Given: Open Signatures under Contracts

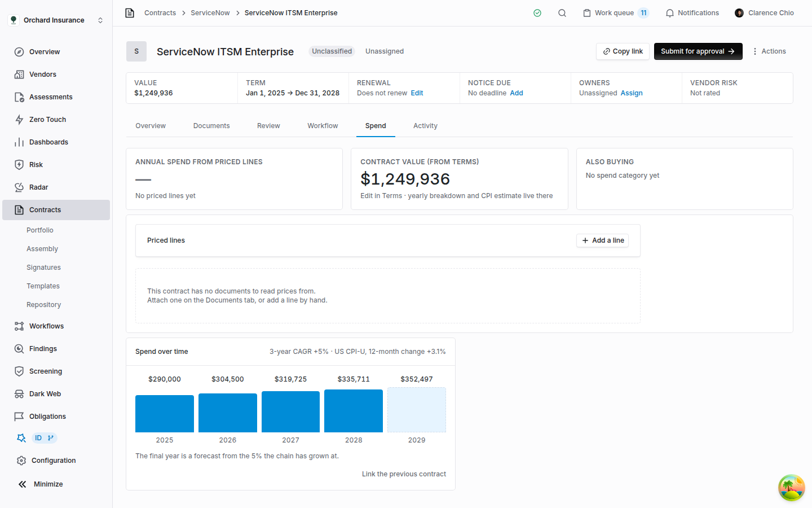Looking at the screenshot, I should [x=43, y=268].
